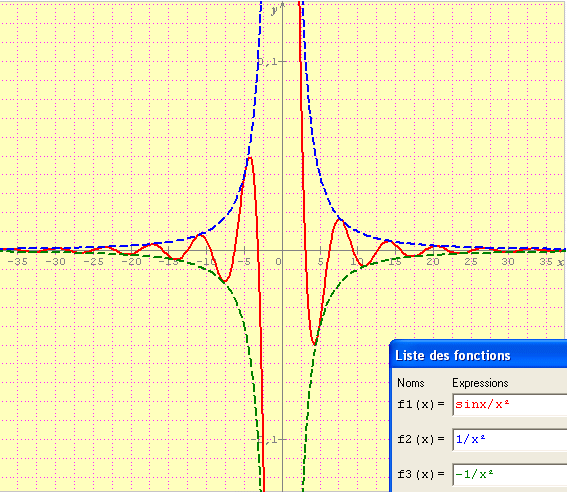The image size is (567, 492).
Task: Click the 'f2(x) =' label
Action: (x=421, y=439)
